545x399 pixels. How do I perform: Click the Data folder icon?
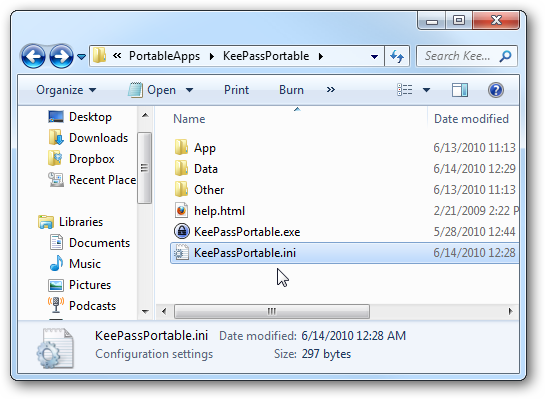181,168
